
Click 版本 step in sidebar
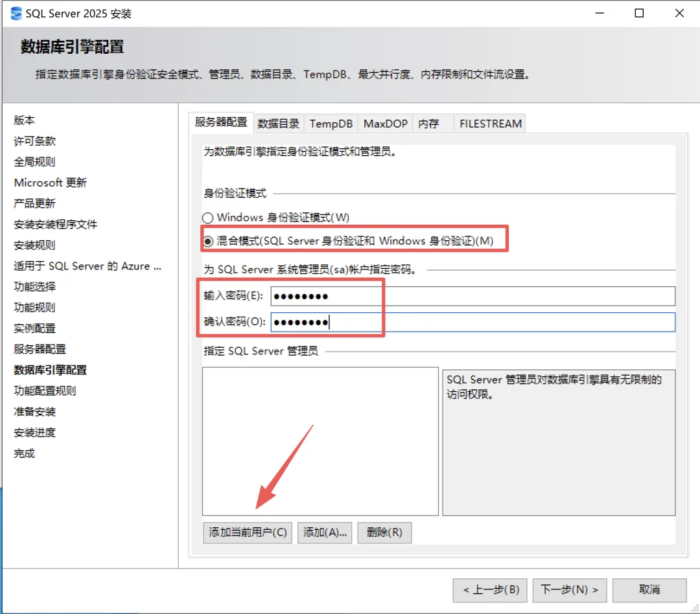tap(24, 120)
